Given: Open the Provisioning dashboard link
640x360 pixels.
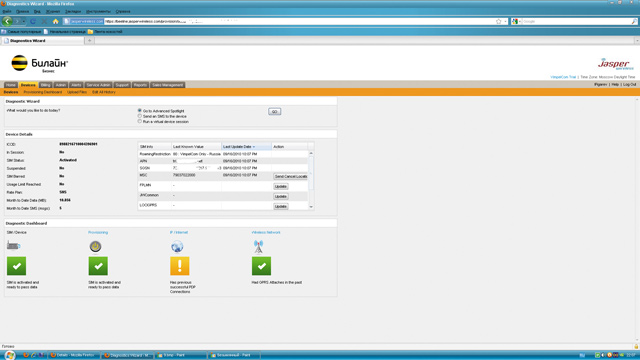Looking at the screenshot, I should (98, 232).
